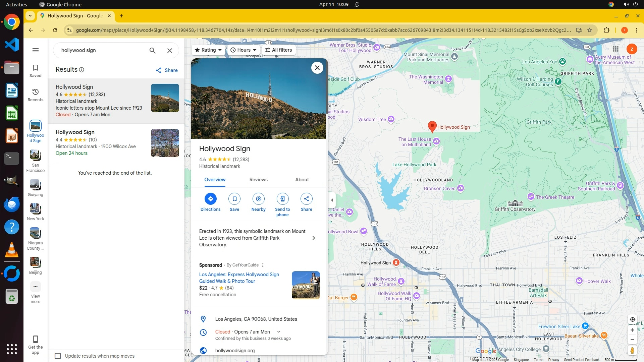Collapse the side panel with the arrow
Viewport: 644px width, 362px height.
click(332, 200)
